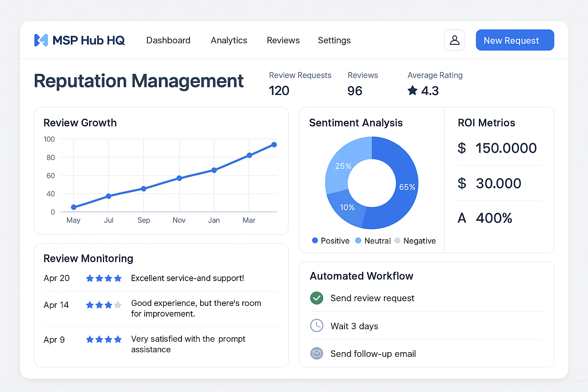Image resolution: width=588 pixels, height=392 pixels.
Task: Select the Positive legend dot
Action: coord(315,240)
